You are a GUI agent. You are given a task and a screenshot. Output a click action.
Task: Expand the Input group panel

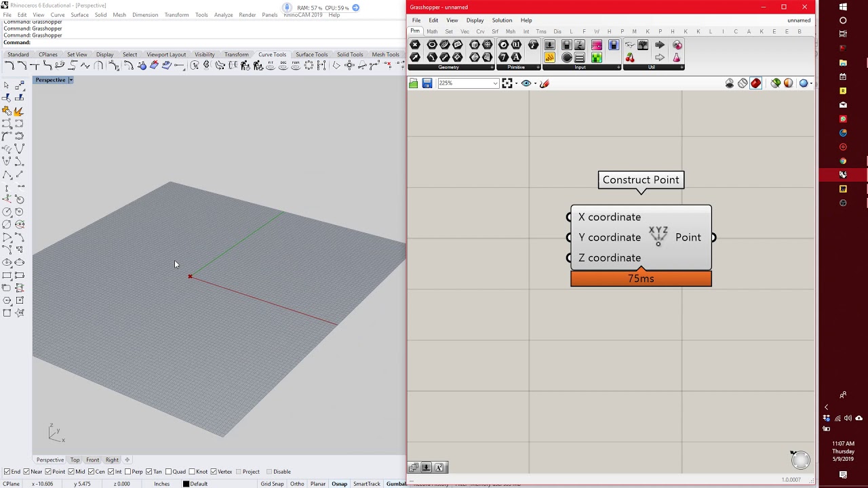click(618, 67)
